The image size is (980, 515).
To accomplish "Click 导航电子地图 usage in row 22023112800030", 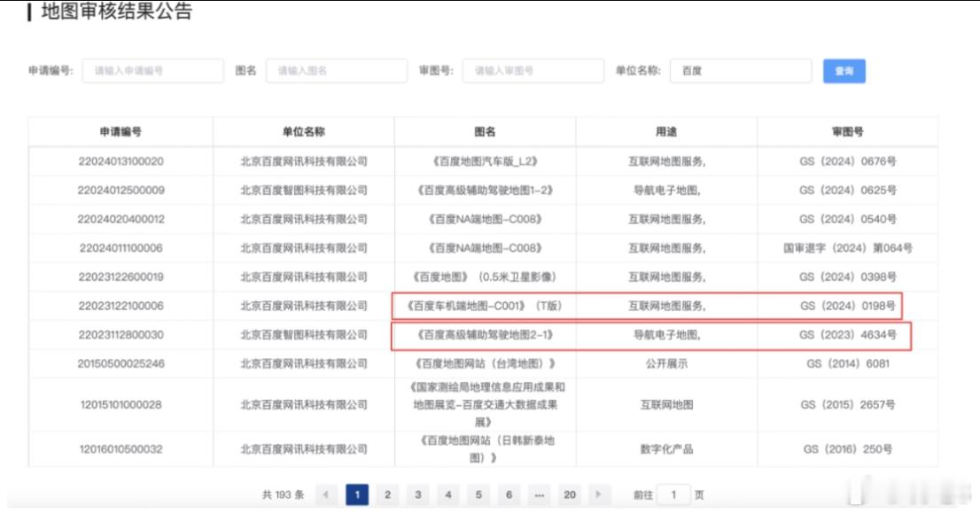I will (666, 334).
